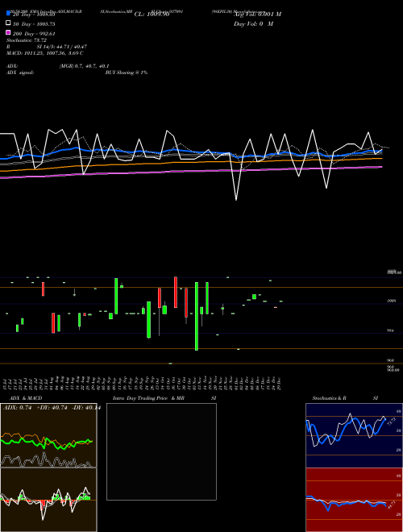Click the white 50 Day legend swatch
Screen dimensions: 403x532
click(x=9, y=23)
